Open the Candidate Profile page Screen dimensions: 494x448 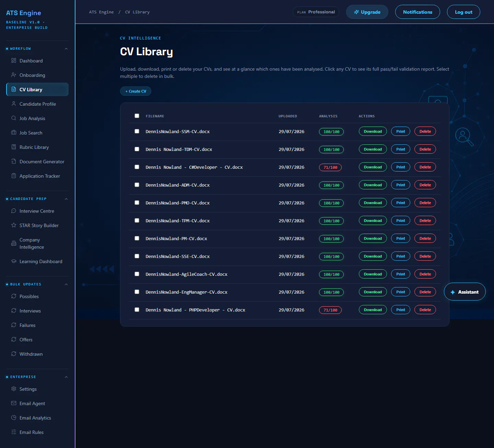tap(37, 104)
